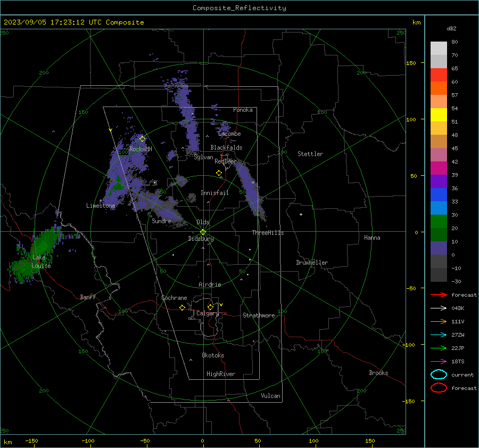Click the cyan 27ZW arrow icon

coord(439,335)
